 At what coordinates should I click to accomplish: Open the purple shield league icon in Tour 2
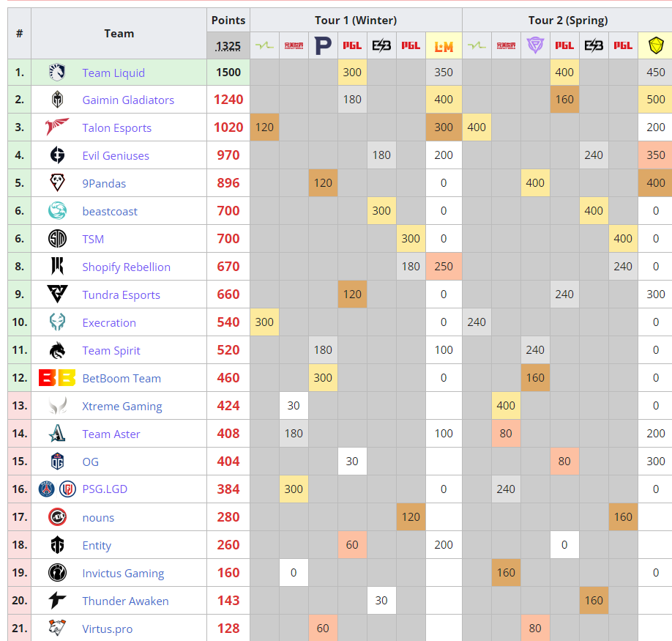coord(535,45)
